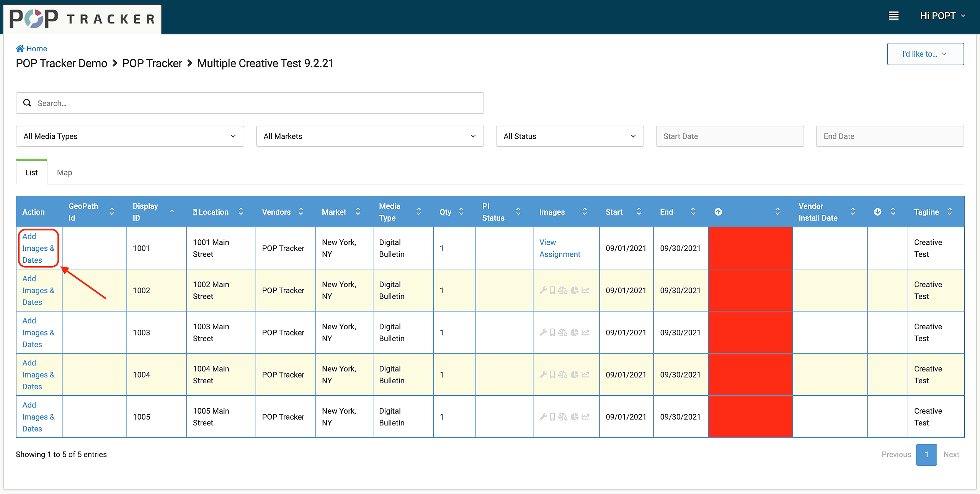Click the pie chart icon in the 1003 row
Viewport: 980px width, 494px height.
click(x=575, y=332)
